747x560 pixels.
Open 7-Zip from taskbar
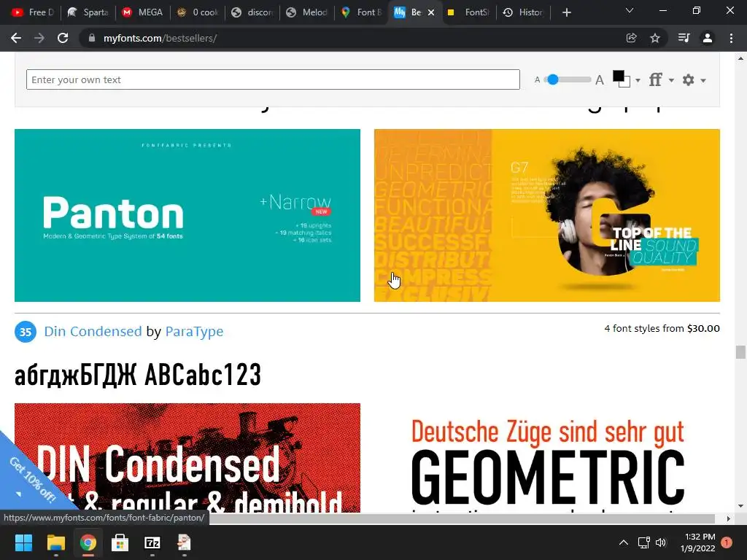pos(152,542)
